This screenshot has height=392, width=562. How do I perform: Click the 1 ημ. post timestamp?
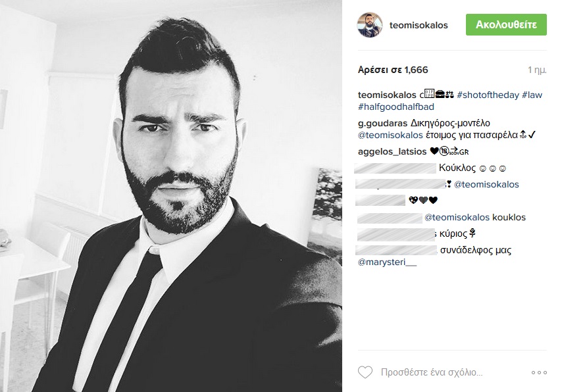pos(537,70)
